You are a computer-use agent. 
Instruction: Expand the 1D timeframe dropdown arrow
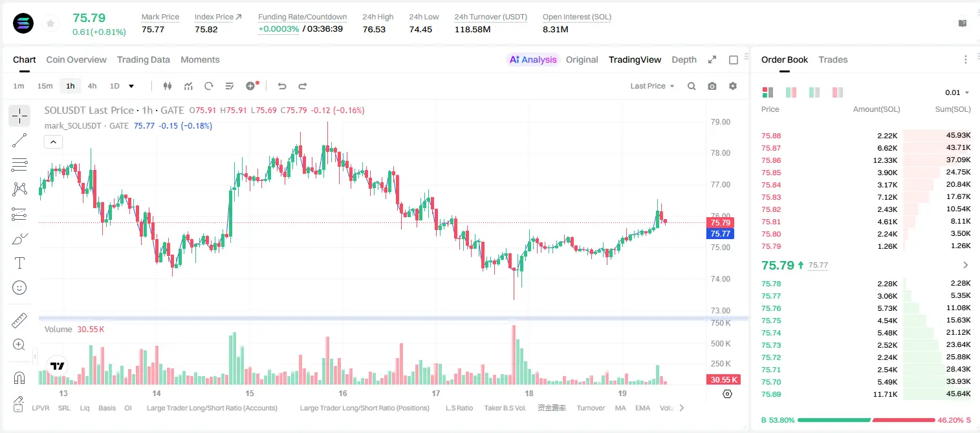131,86
